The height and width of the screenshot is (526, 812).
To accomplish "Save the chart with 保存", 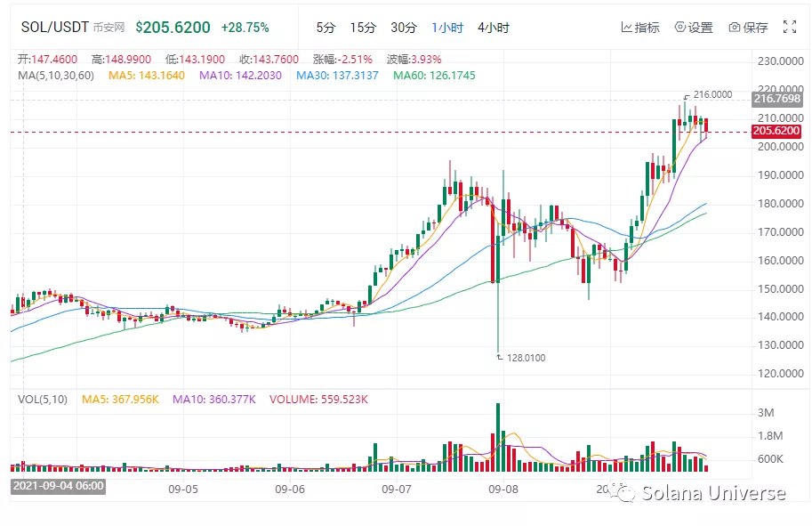I will [748, 28].
